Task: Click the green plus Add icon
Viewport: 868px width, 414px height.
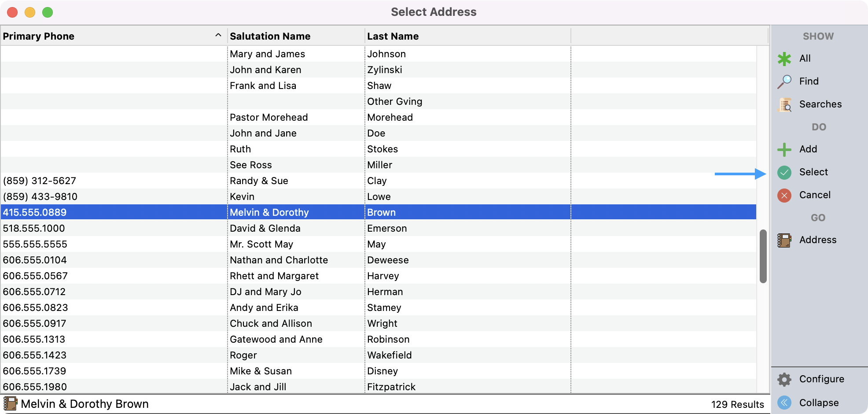Action: pyautogui.click(x=784, y=149)
